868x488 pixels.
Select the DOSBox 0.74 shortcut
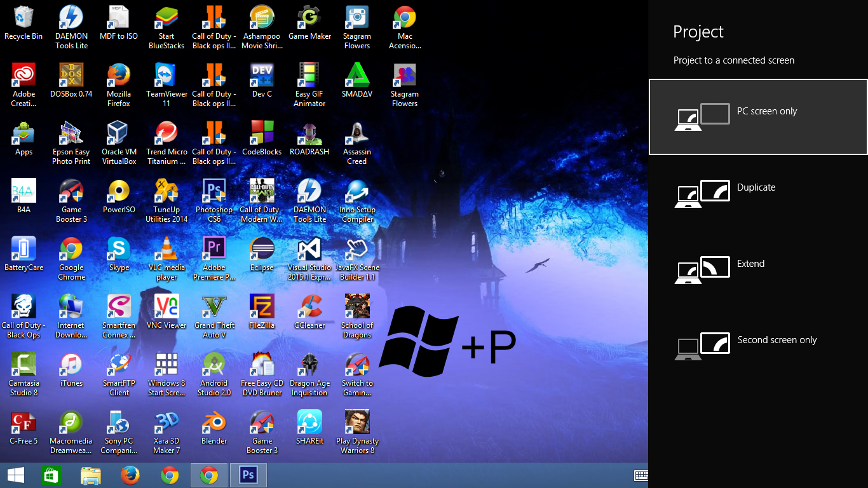(71, 81)
